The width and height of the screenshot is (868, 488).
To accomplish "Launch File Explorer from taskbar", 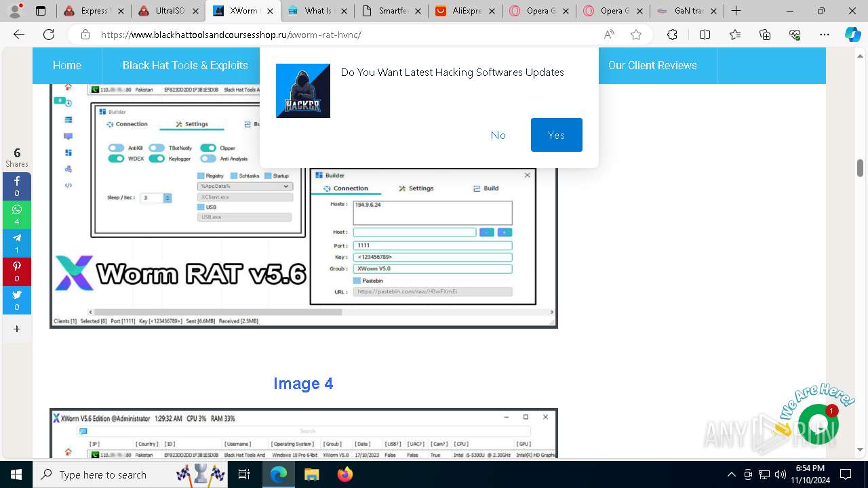I will click(311, 474).
